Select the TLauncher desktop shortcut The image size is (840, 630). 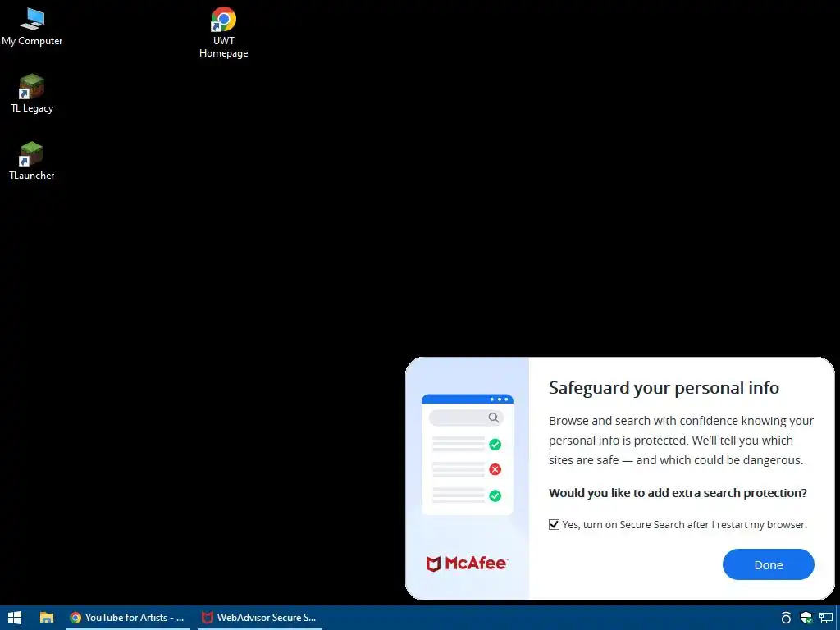(32, 161)
